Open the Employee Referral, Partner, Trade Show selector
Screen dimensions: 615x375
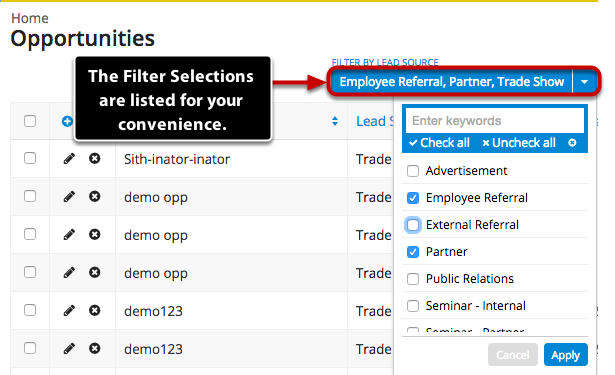tap(451, 82)
